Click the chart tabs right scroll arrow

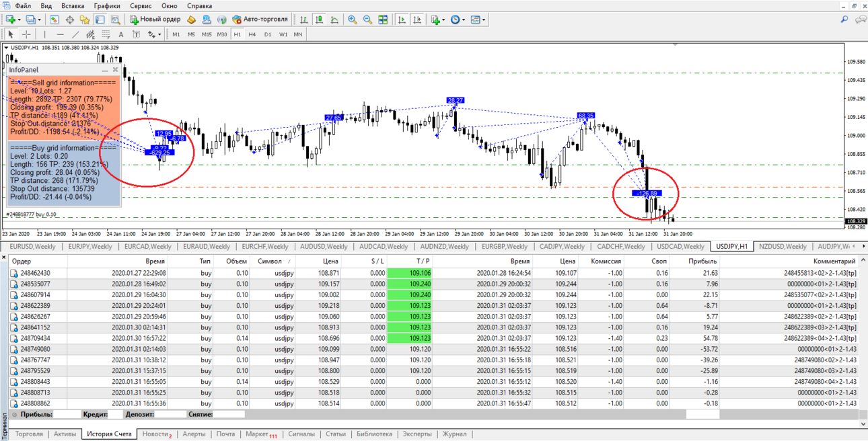pos(863,247)
